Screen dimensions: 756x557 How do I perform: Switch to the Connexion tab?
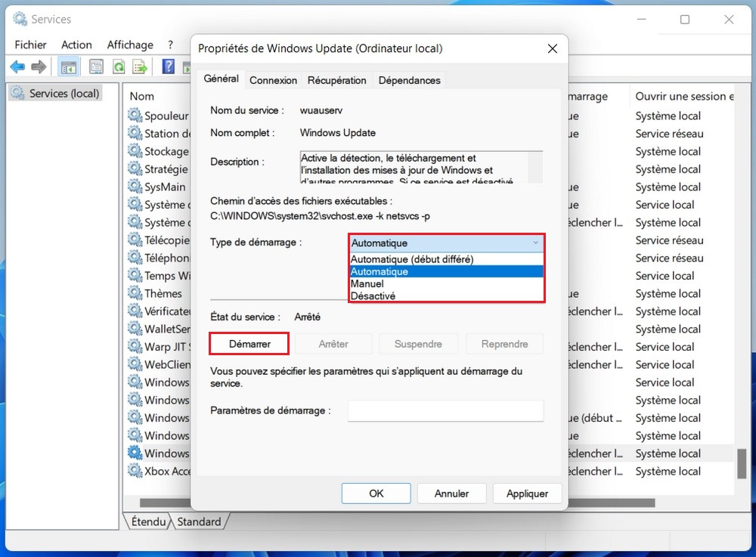coord(274,80)
